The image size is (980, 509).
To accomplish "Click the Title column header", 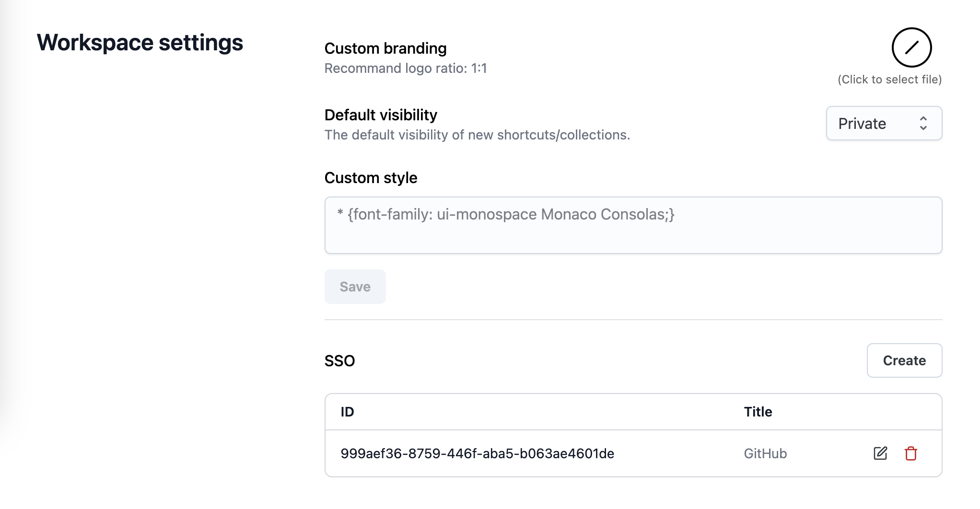I will (x=758, y=412).
